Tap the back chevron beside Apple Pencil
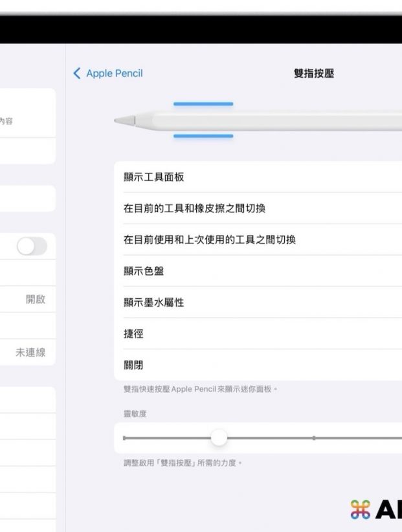The width and height of the screenshot is (402, 532). tap(78, 74)
